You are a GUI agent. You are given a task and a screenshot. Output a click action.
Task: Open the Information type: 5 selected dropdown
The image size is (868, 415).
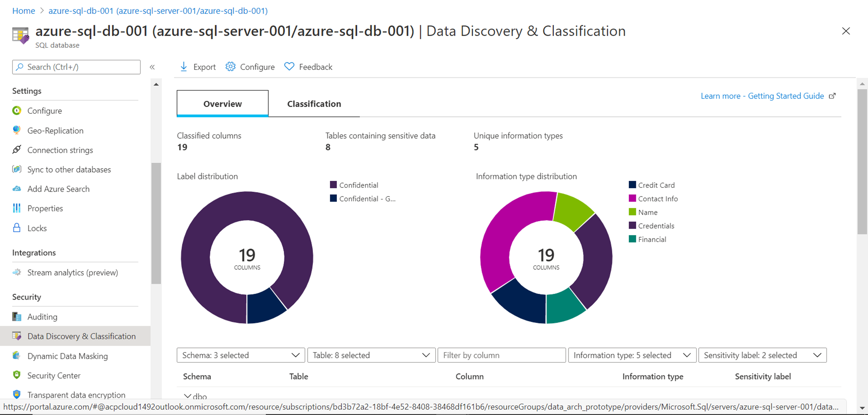point(632,355)
